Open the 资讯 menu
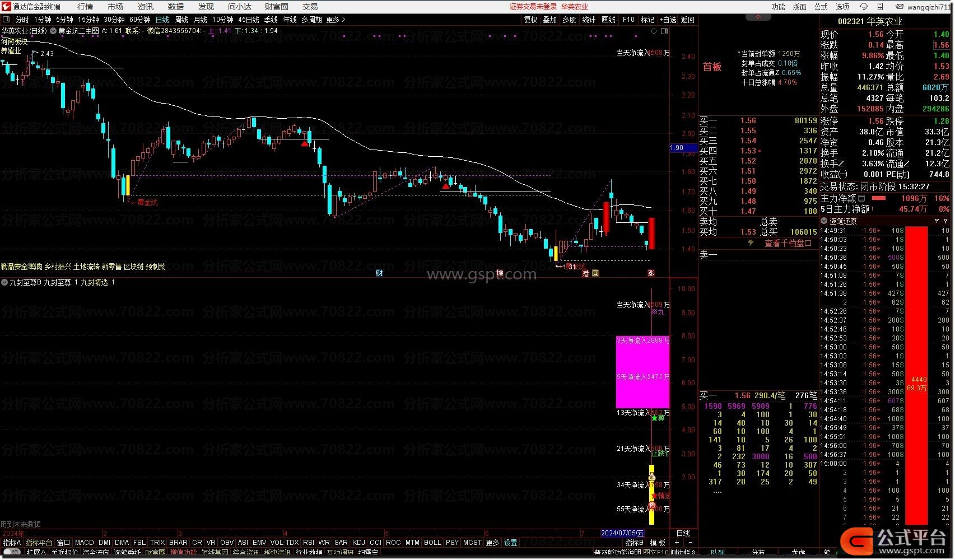 coord(146,7)
